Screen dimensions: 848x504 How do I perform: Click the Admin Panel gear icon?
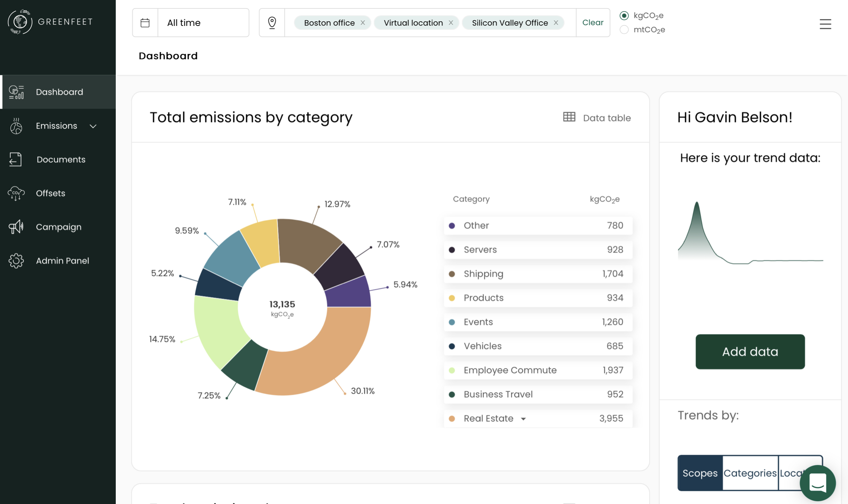(x=16, y=261)
